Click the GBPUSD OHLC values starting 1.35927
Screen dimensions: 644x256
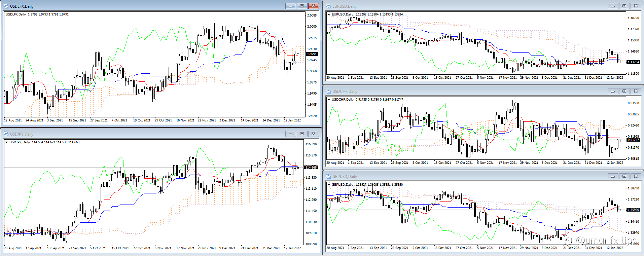[x=379, y=185]
